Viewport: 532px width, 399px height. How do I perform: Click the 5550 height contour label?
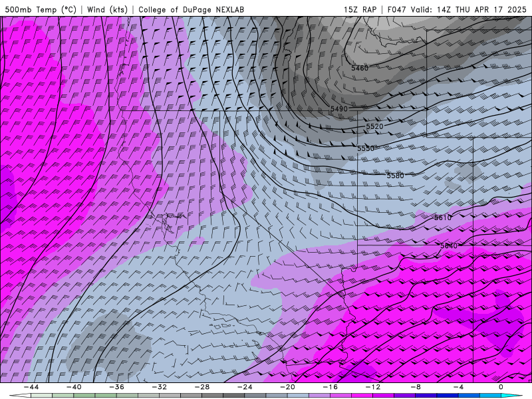[x=365, y=148]
